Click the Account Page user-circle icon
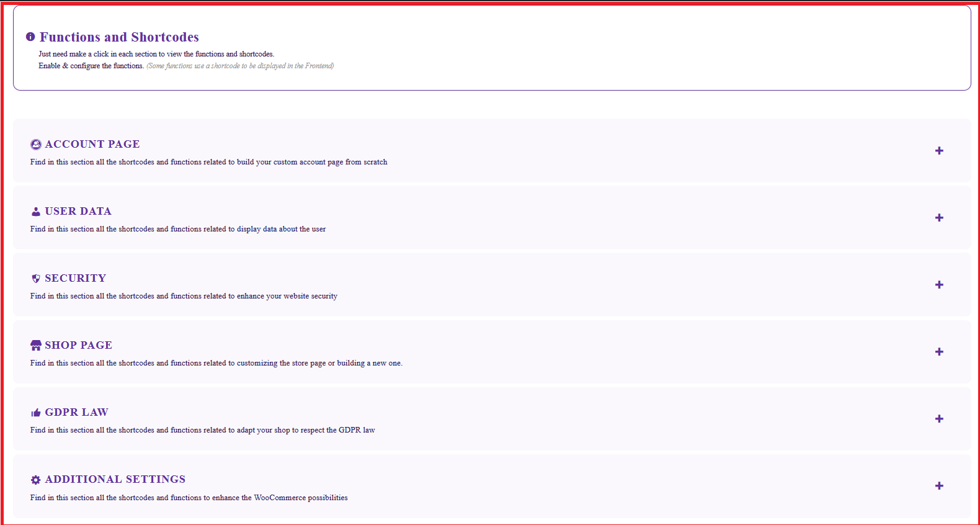Screen dimensions: 980x525 pos(36,145)
